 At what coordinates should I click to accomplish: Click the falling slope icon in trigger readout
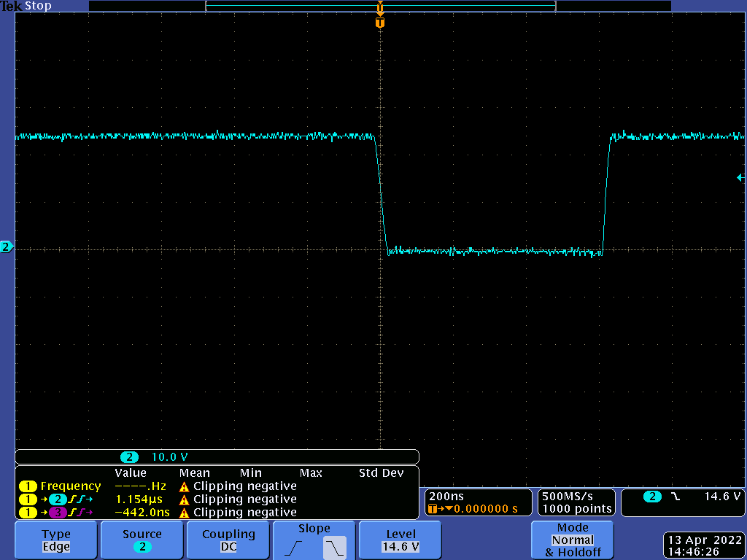pos(676,497)
